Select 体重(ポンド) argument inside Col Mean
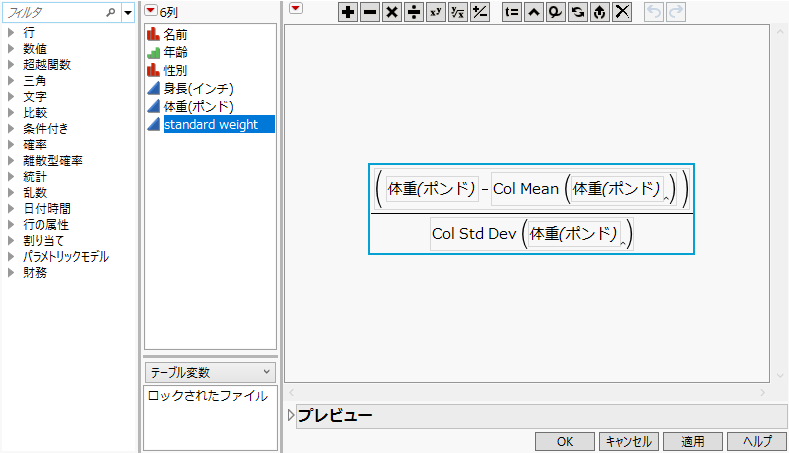Viewport: 789px width, 453px height. coord(616,189)
